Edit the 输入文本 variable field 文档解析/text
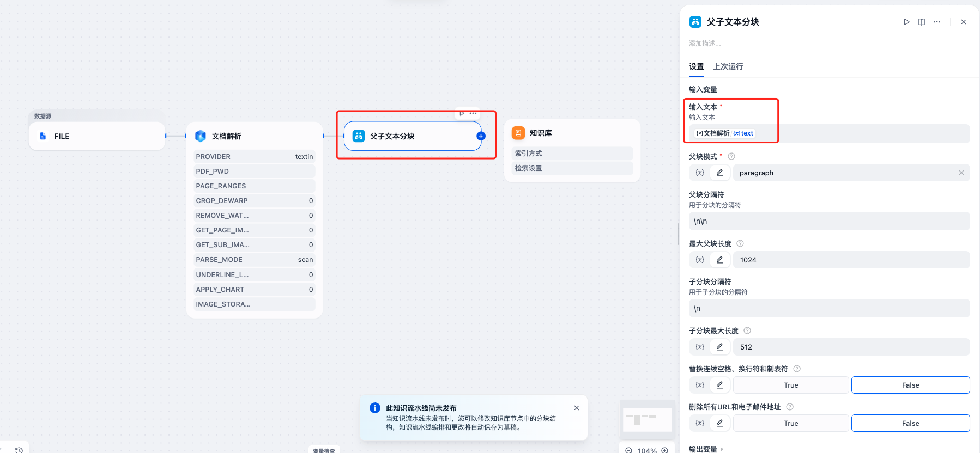Image resolution: width=980 pixels, height=453 pixels. coord(830,133)
